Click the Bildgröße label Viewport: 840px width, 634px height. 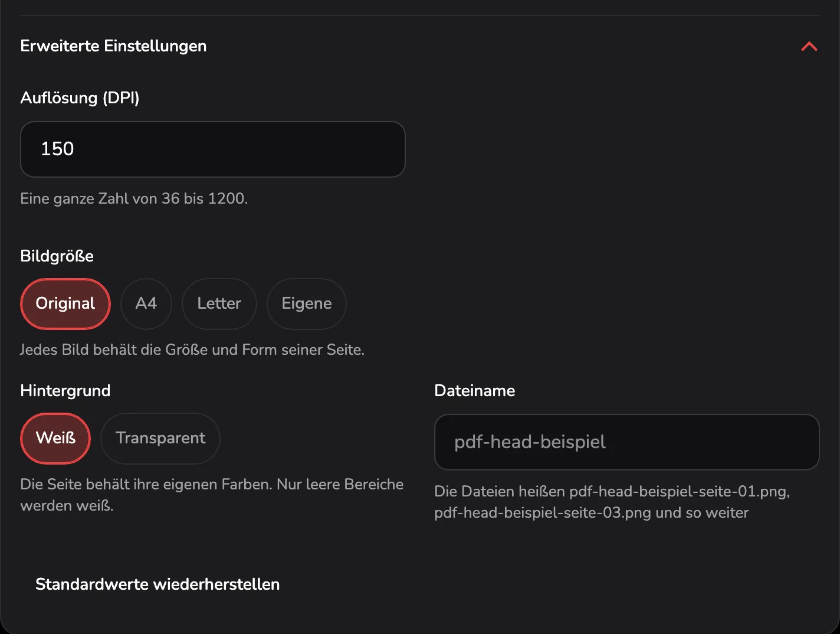tap(57, 256)
